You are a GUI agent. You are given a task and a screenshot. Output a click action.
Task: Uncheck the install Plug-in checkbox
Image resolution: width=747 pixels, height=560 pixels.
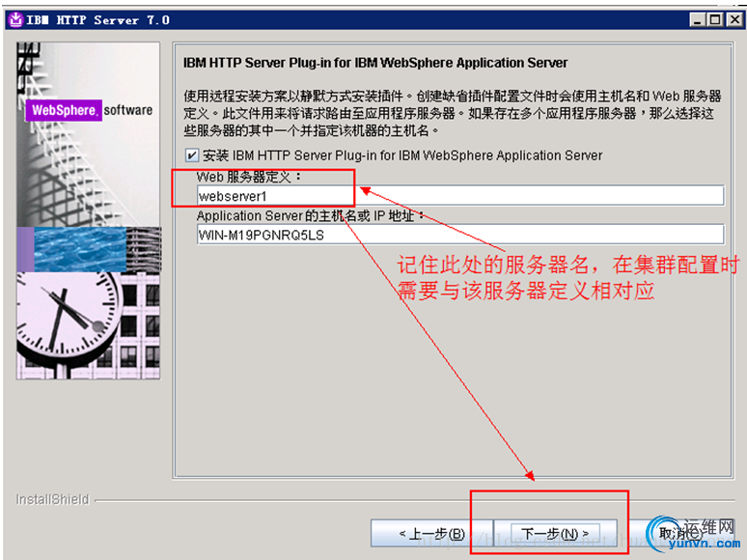[x=191, y=155]
